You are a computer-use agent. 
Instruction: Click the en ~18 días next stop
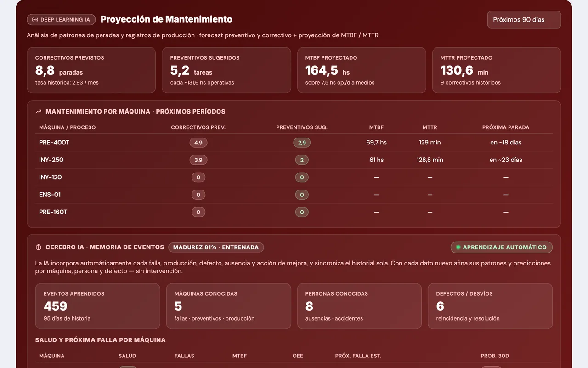point(506,143)
